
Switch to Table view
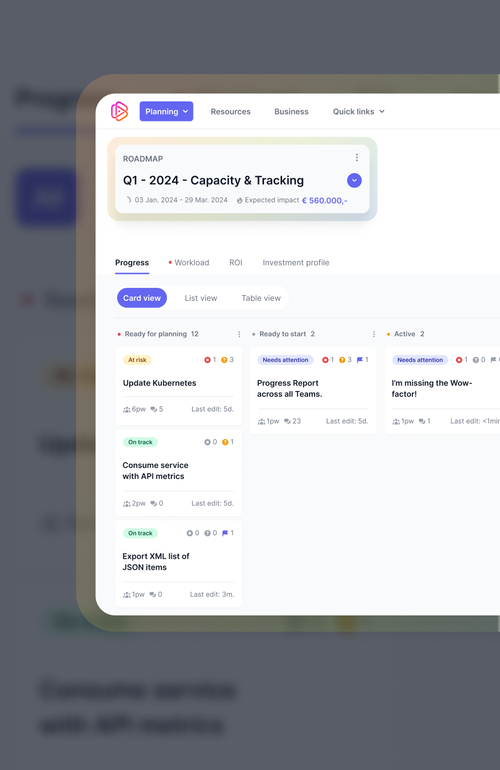point(261,298)
